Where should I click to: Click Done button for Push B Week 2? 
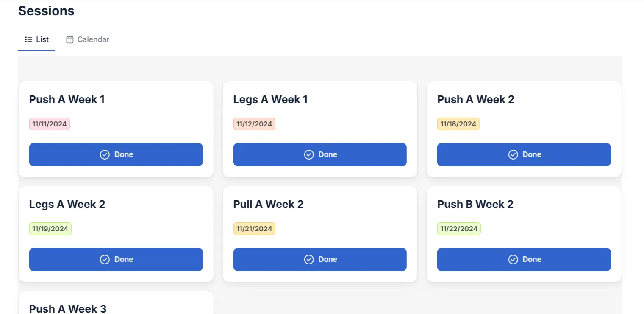tap(524, 259)
